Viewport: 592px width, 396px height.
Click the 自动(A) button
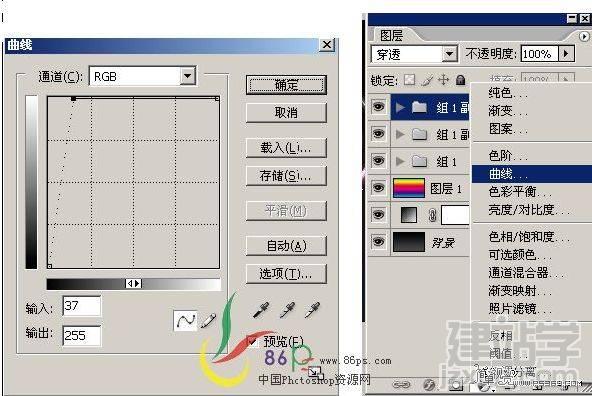[x=286, y=246]
